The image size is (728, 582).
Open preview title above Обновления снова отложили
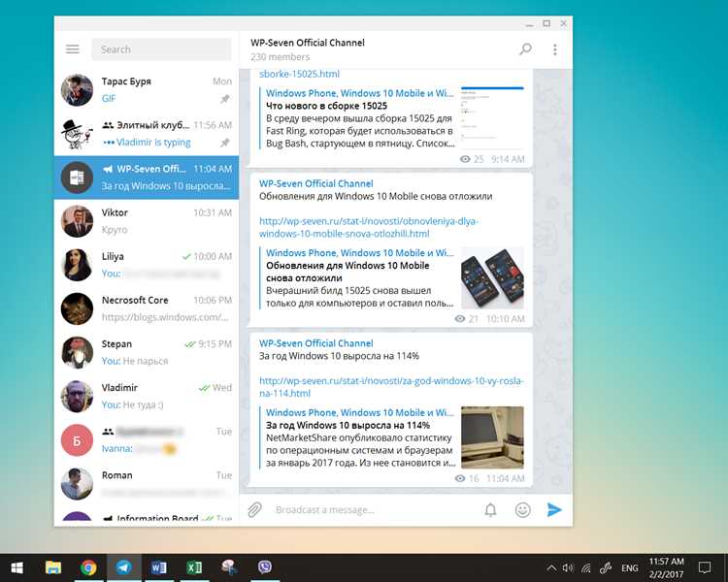360,252
